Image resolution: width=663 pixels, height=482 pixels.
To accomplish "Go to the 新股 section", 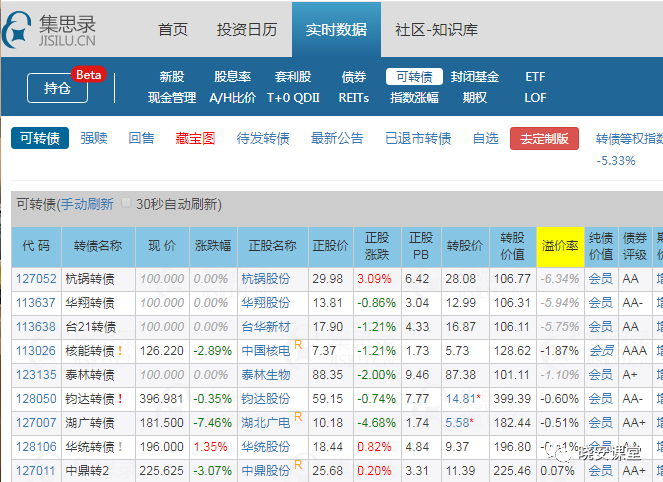I will (172, 77).
